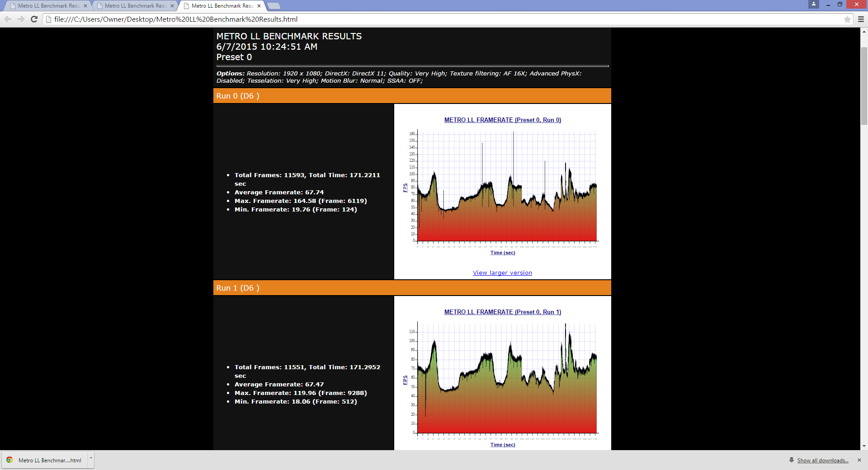Click the Max. Framerate: 119.96 line
Screen dimensions: 868x470
tap(301, 393)
